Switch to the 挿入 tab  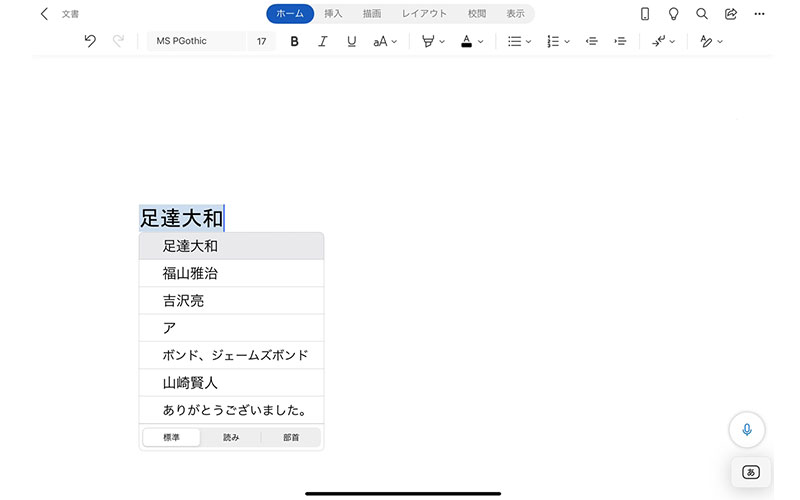tap(333, 14)
